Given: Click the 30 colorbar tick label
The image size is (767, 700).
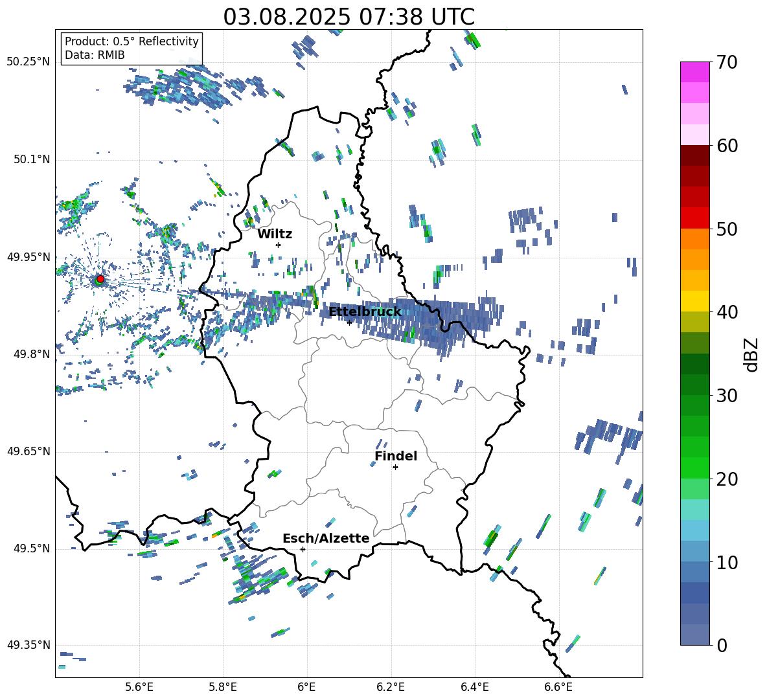Looking at the screenshot, I should tap(727, 396).
